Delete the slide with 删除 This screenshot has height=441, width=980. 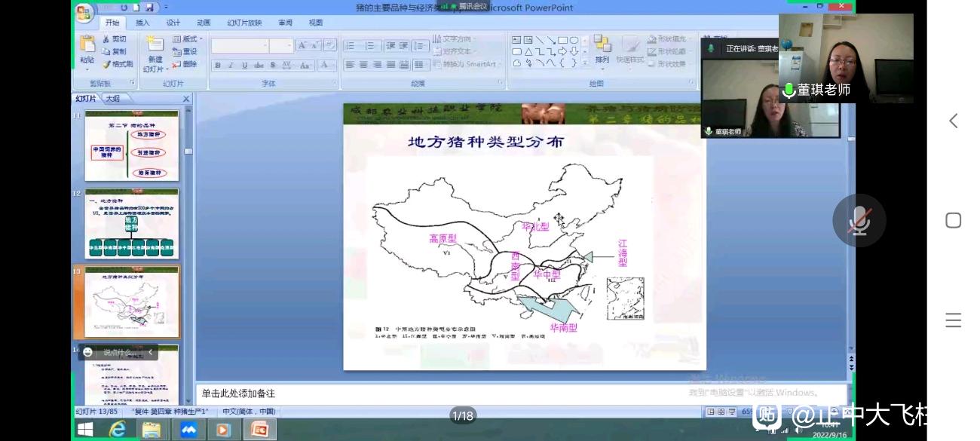185,64
